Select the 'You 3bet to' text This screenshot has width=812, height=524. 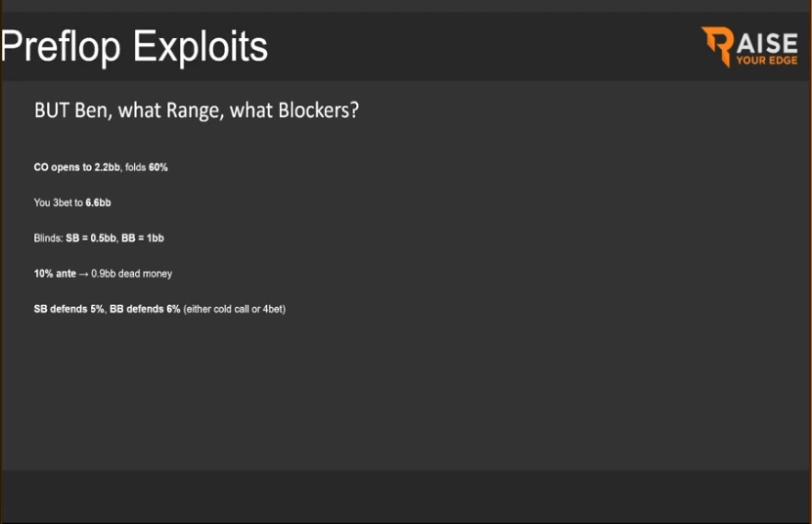[x=59, y=202]
